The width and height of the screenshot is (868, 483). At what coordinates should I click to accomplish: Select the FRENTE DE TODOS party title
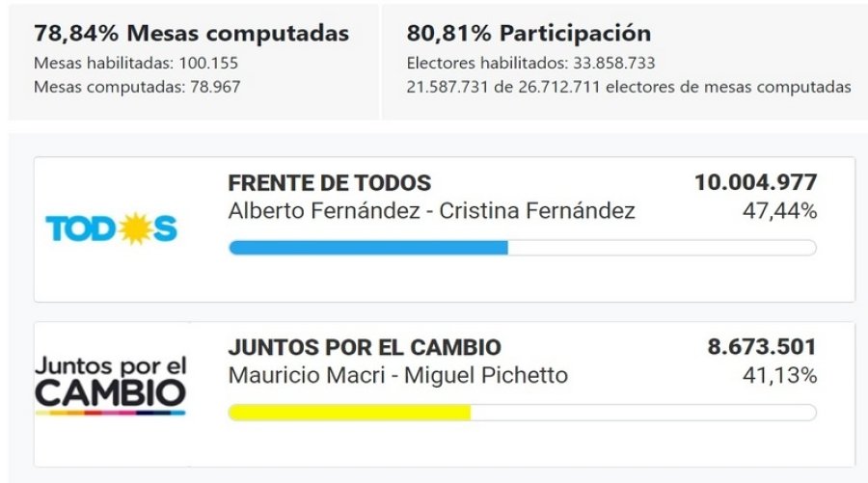[330, 183]
